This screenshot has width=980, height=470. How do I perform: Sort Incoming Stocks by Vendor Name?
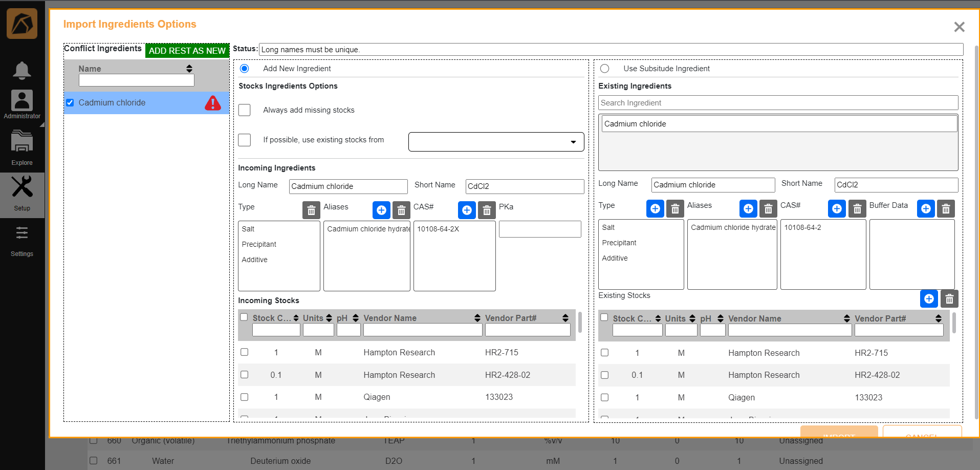tap(477, 318)
